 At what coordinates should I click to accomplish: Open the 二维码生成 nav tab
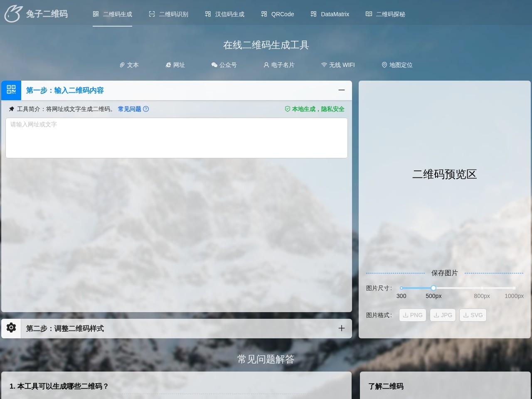click(112, 14)
